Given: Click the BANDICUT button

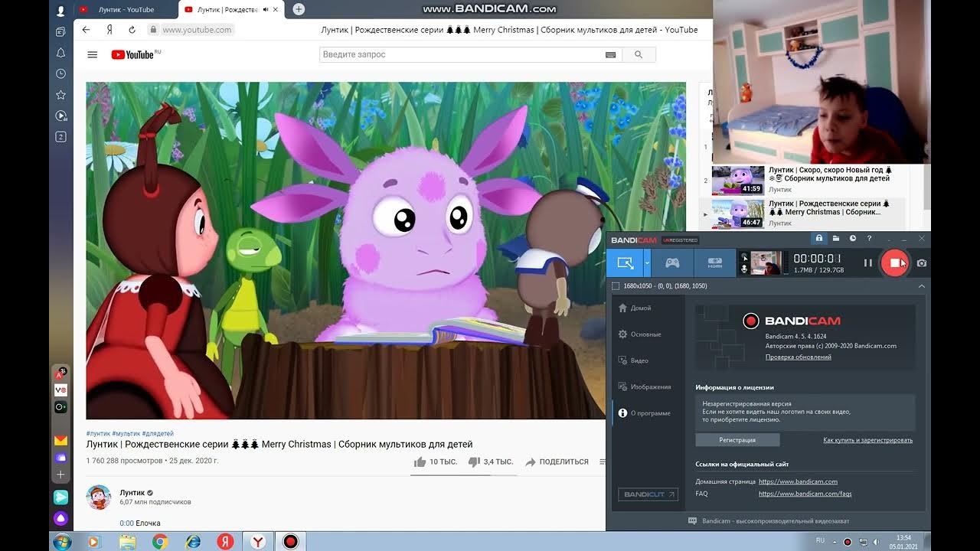Looking at the screenshot, I should pyautogui.click(x=648, y=494).
